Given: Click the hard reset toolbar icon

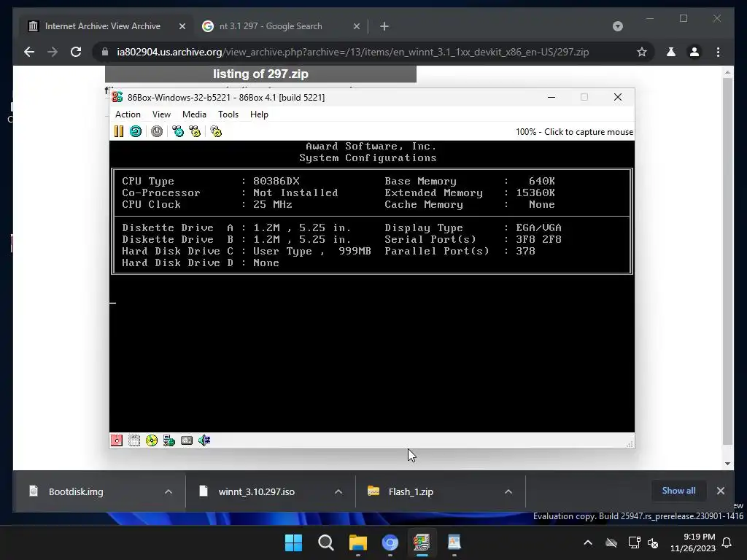Looking at the screenshot, I should (136, 131).
